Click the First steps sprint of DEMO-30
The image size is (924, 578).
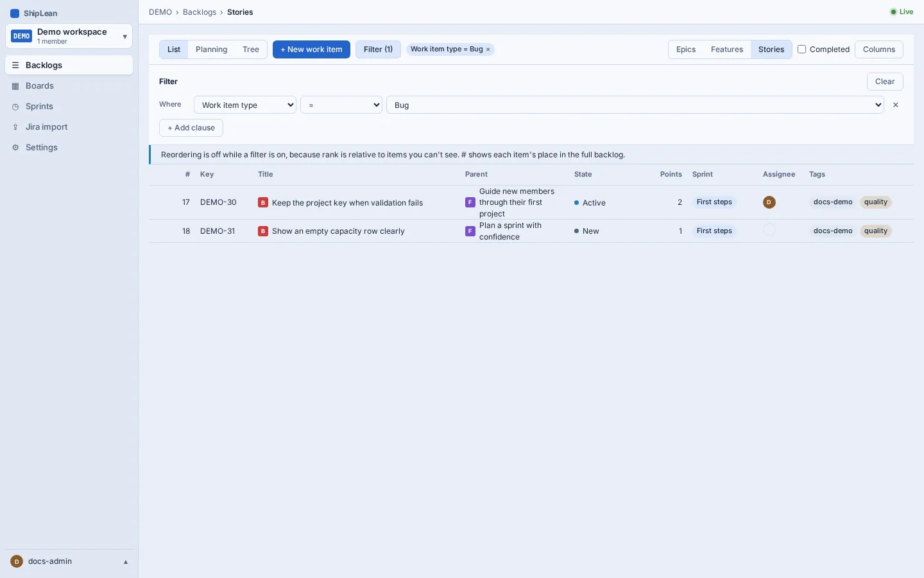714,202
